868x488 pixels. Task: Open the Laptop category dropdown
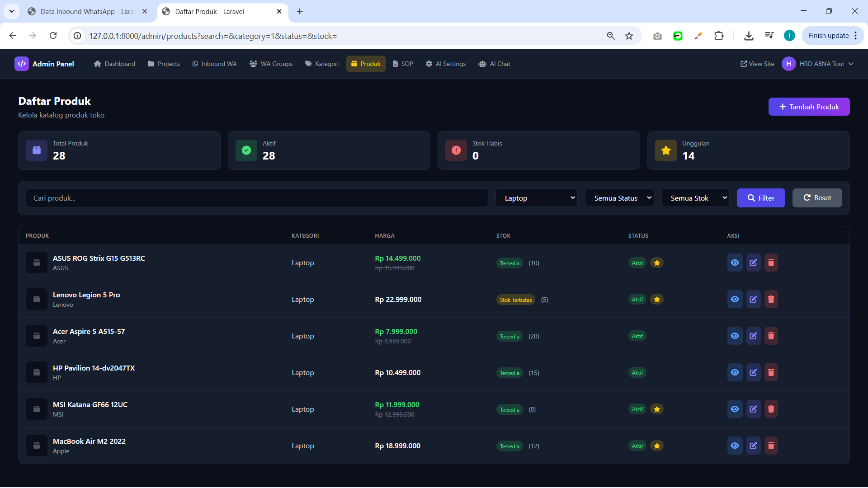point(536,198)
